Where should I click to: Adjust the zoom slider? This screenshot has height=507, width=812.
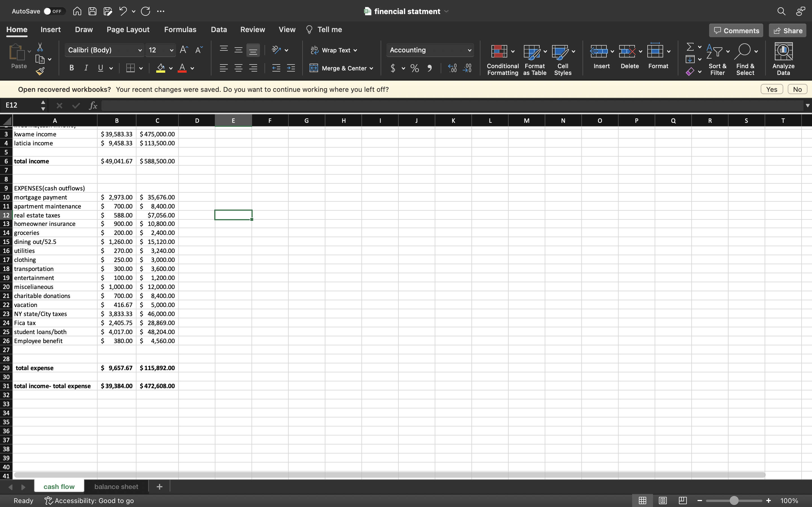734,500
